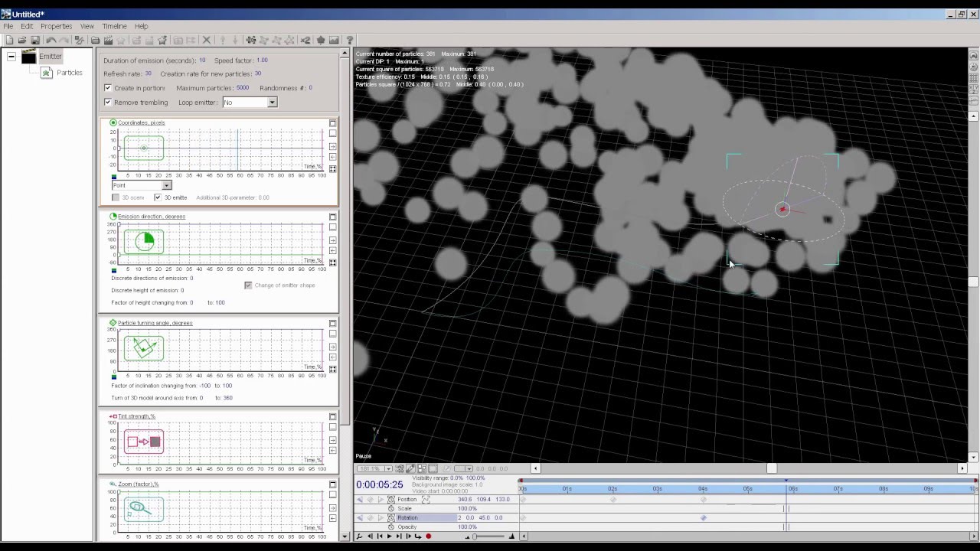Select the Emitter clapperboard tree icon

[29, 57]
